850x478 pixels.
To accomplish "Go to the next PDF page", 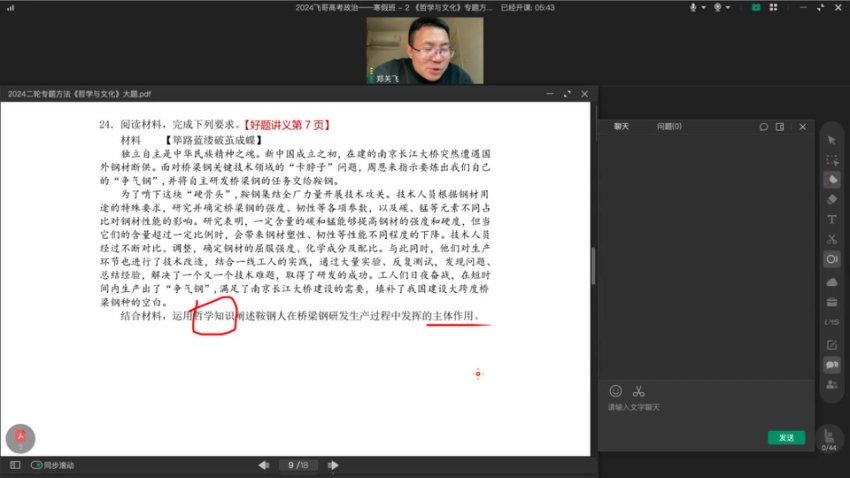I will 333,465.
